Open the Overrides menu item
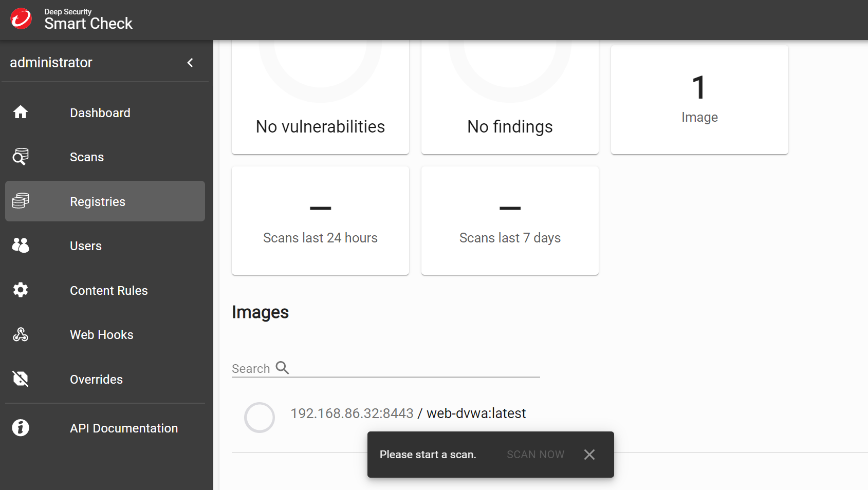 pos(105,379)
